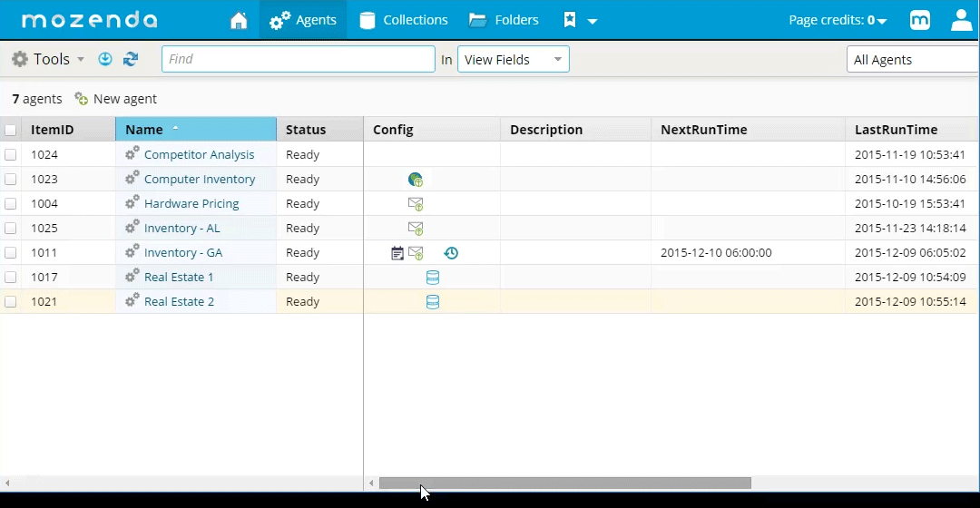980x508 pixels.
Task: Click the blue download icon beside Tools
Action: coord(105,59)
